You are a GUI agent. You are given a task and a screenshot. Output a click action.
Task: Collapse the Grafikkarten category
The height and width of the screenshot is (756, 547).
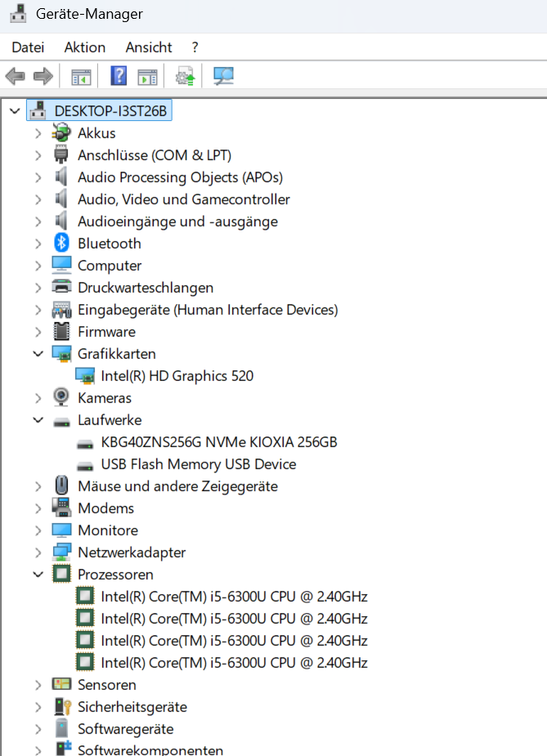tap(38, 353)
